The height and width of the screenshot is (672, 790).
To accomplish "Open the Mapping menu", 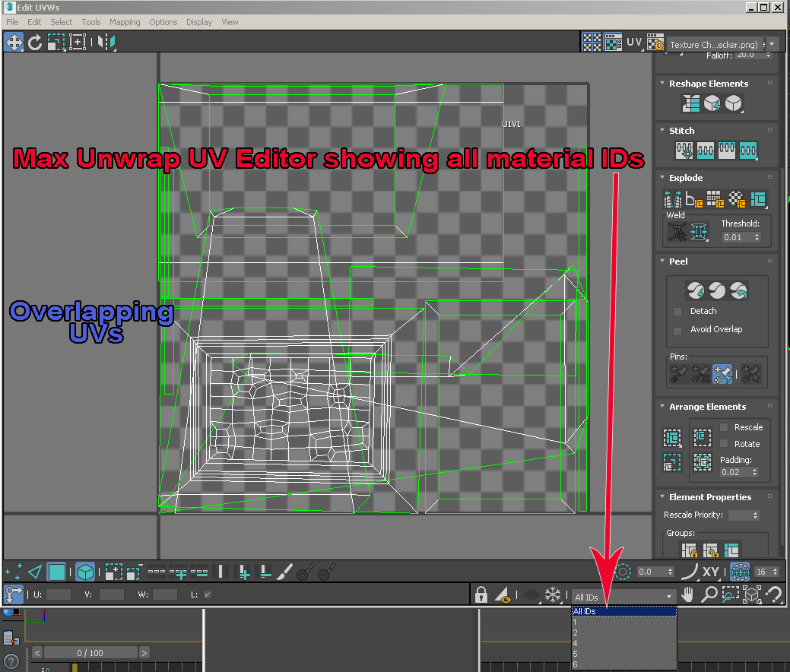I will 125,22.
